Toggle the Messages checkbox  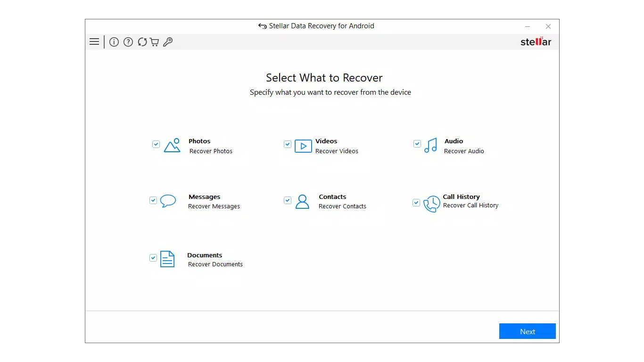click(153, 200)
